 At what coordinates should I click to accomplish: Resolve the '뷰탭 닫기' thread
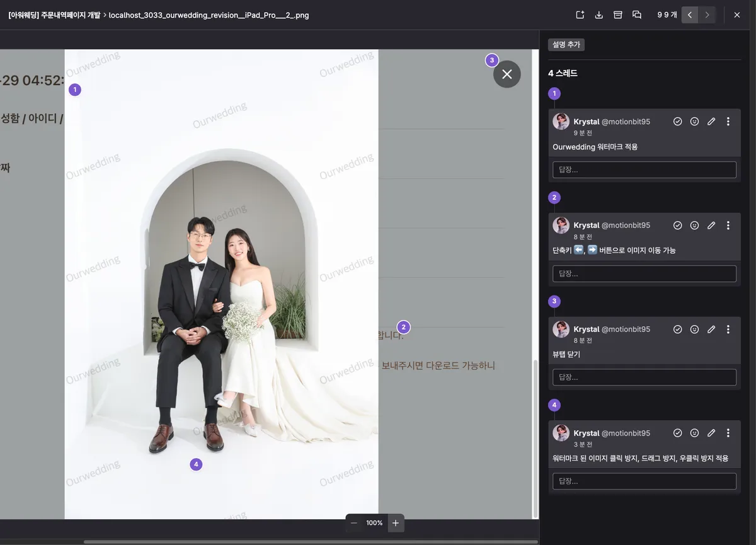point(678,329)
